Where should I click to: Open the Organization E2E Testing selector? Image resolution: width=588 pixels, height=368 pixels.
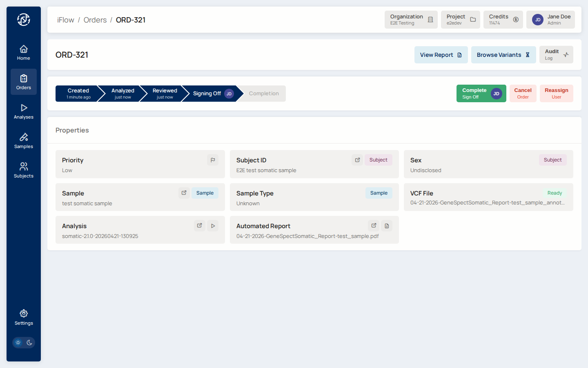pyautogui.click(x=411, y=20)
